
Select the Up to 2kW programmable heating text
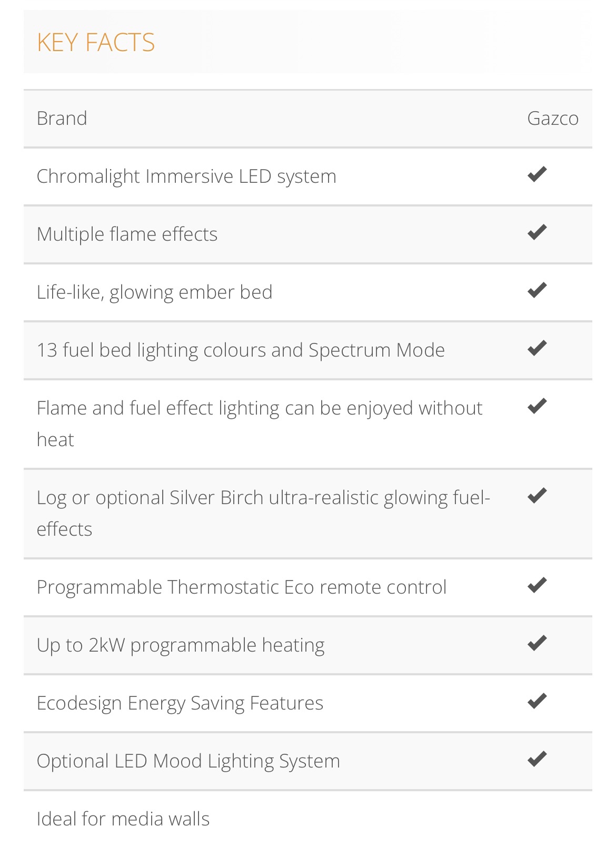181,645
